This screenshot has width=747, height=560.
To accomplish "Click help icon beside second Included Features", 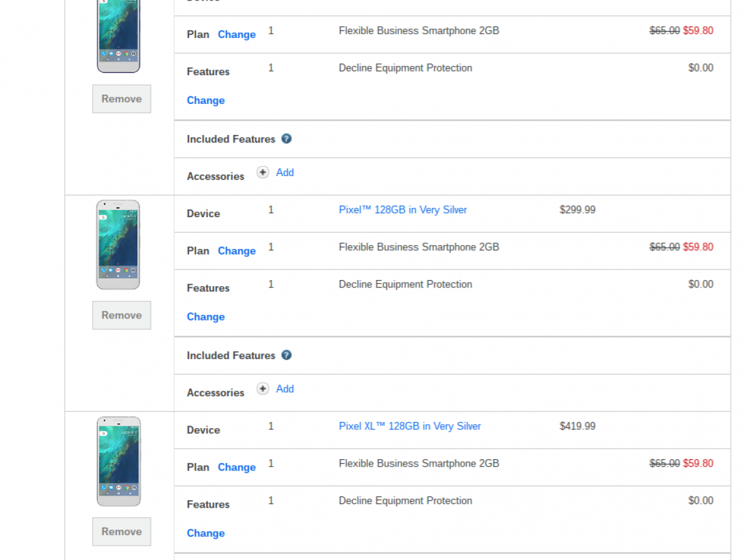I will click(x=286, y=355).
